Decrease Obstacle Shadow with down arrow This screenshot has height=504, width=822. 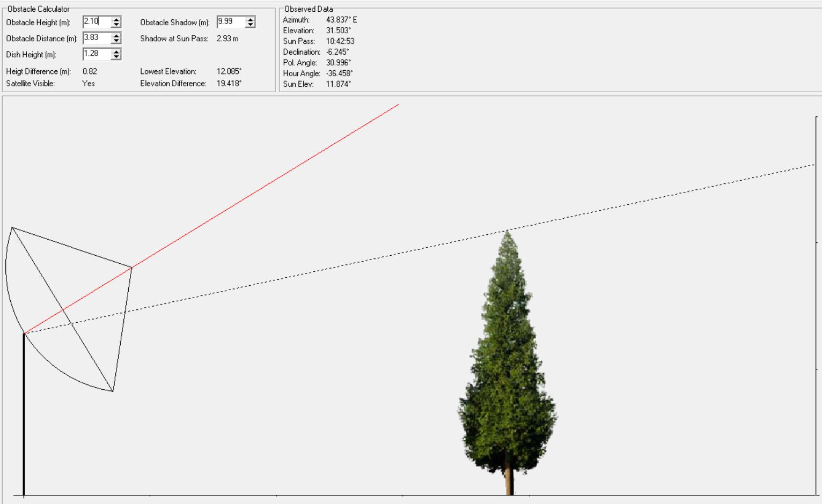(x=250, y=25)
